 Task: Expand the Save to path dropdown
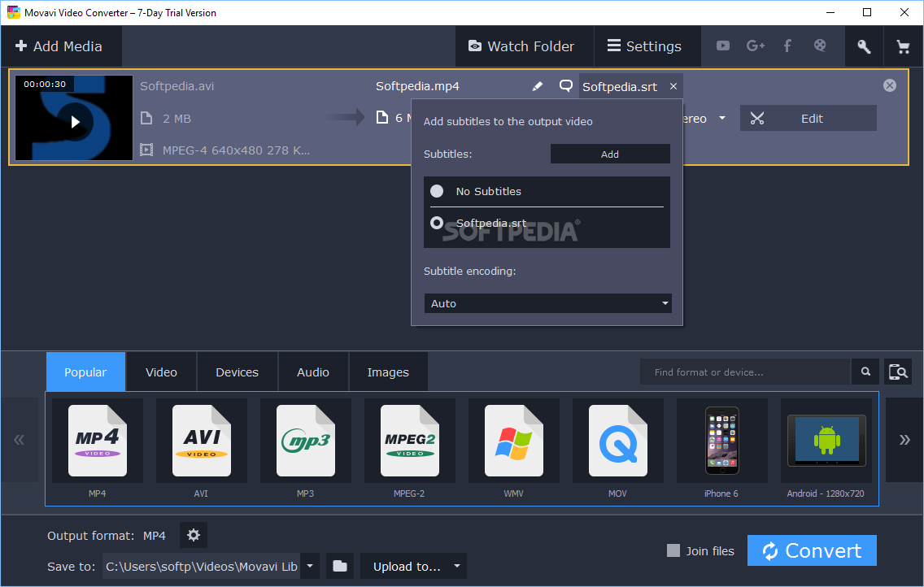(310, 567)
